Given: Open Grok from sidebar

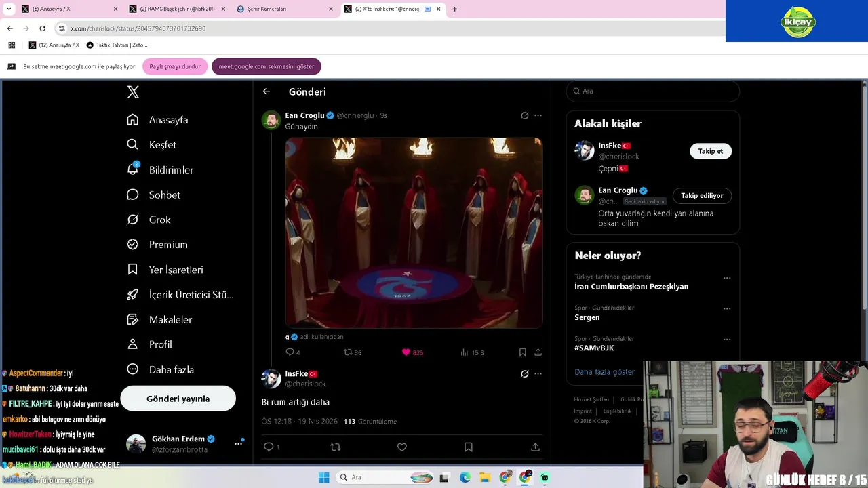Looking at the screenshot, I should tap(149, 220).
